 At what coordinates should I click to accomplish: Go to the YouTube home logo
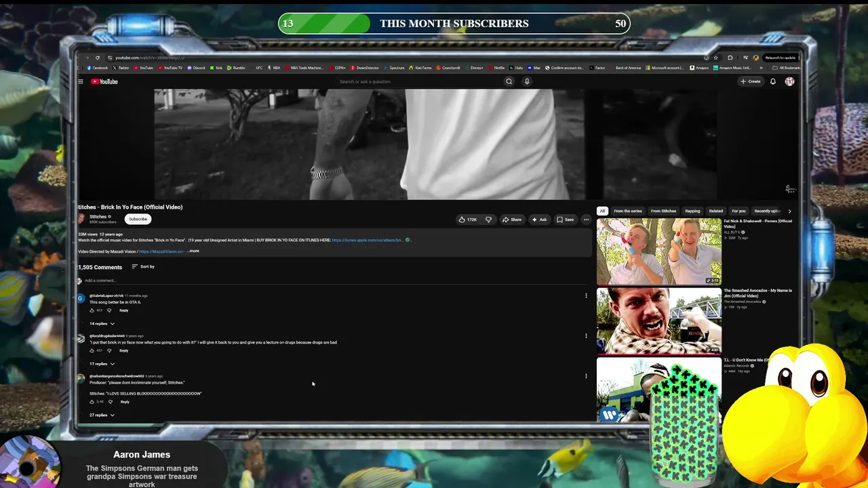tap(104, 82)
